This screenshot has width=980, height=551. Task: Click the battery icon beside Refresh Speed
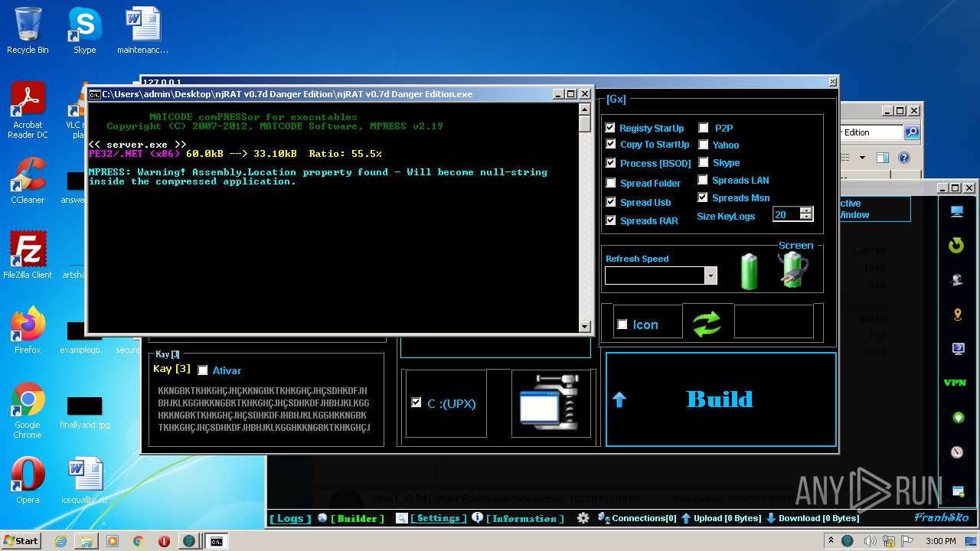click(x=749, y=272)
